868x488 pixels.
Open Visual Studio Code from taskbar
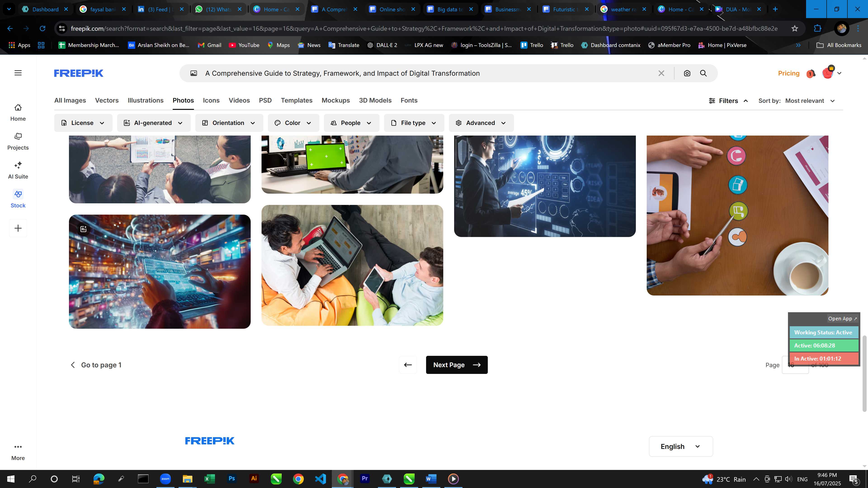point(321,479)
